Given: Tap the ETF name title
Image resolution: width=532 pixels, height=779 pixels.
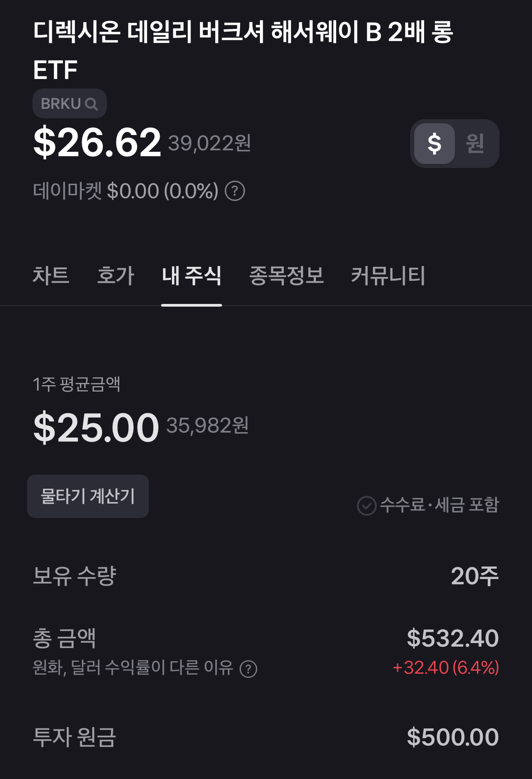Looking at the screenshot, I should pyautogui.click(x=243, y=50).
